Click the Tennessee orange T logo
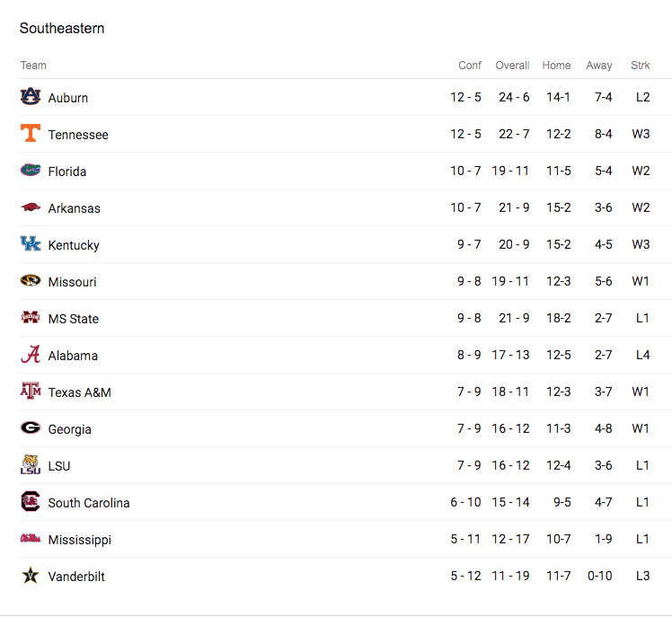 [31, 133]
